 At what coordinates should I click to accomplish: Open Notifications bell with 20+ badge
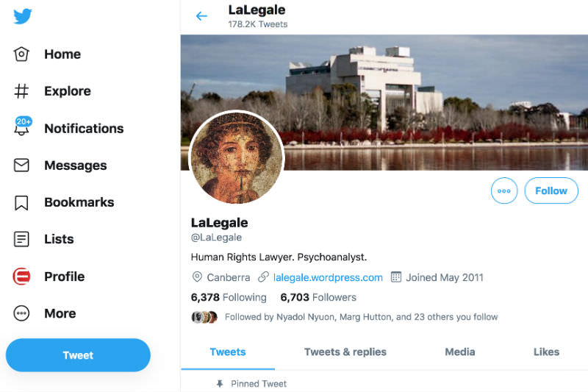pyautogui.click(x=22, y=126)
